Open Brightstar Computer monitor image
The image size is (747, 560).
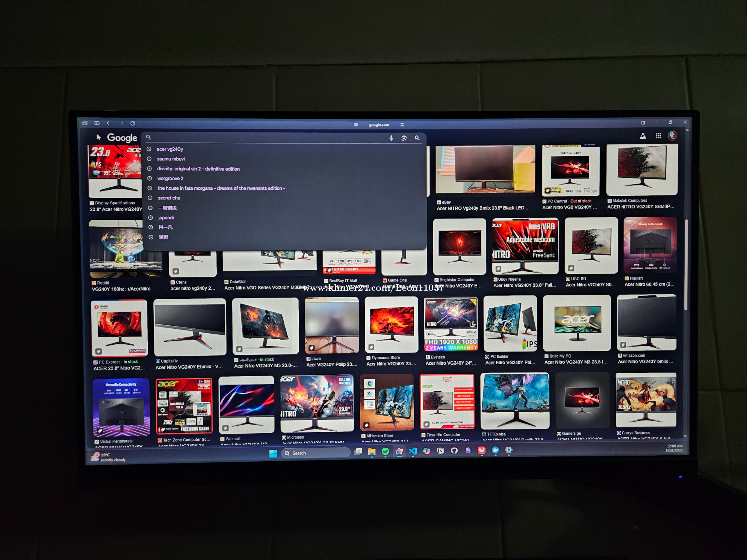459,246
